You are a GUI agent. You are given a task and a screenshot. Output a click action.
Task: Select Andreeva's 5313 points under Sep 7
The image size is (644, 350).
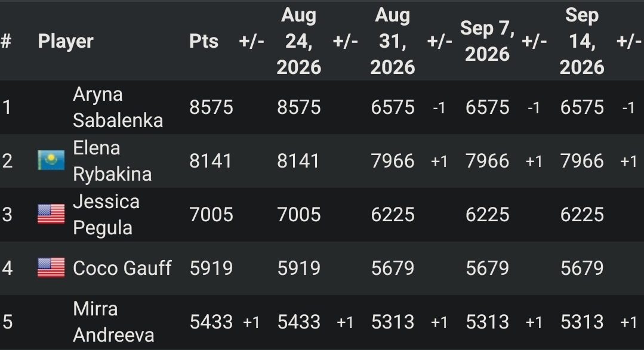pyautogui.click(x=488, y=322)
